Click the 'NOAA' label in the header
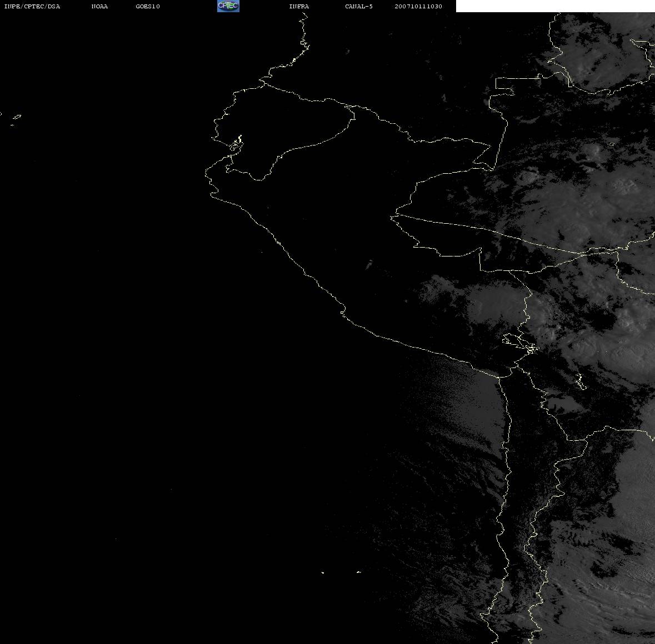The image size is (655, 644). [x=99, y=6]
